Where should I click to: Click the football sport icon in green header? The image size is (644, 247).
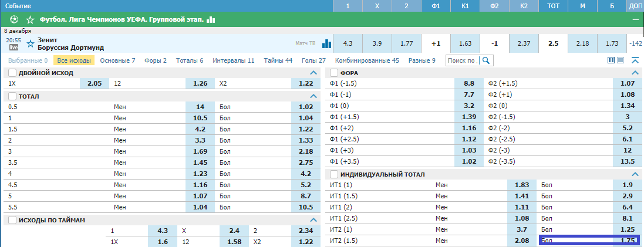point(14,19)
